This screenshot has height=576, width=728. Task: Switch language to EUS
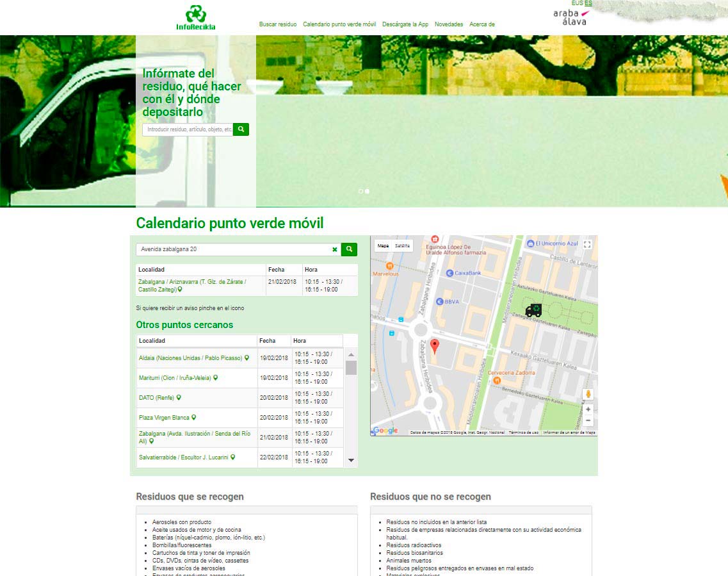(x=577, y=3)
